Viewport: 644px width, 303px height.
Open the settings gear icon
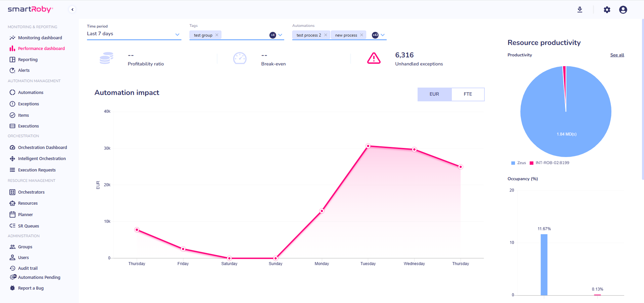[607, 10]
